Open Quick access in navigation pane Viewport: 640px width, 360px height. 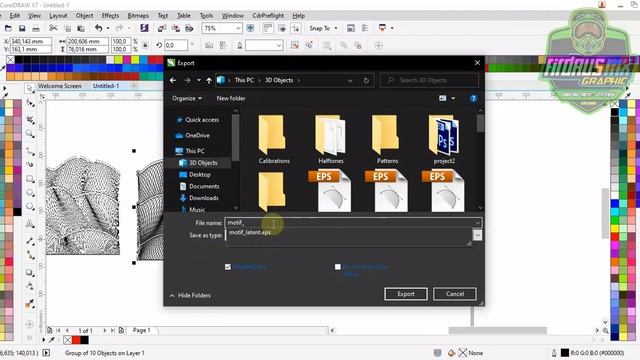[202, 120]
